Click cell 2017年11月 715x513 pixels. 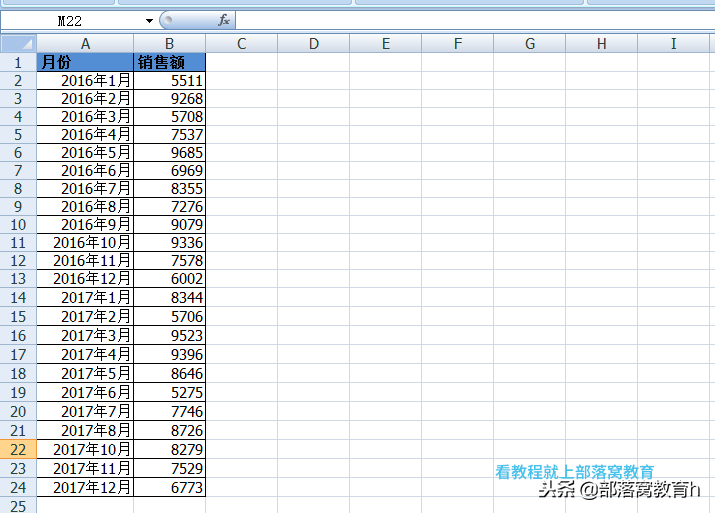coord(85,468)
